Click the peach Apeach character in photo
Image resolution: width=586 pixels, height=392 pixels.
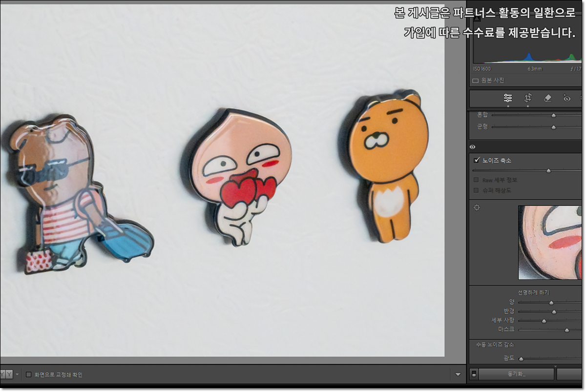(236, 178)
